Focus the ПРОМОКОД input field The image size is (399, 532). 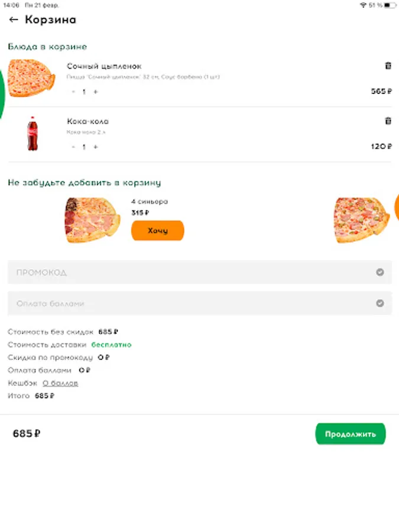pyautogui.click(x=189, y=273)
